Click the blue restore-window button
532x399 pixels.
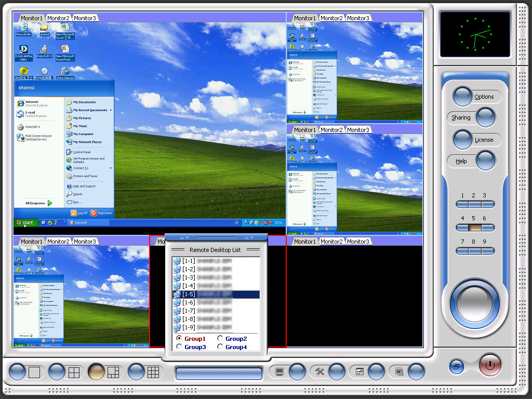tap(457, 367)
